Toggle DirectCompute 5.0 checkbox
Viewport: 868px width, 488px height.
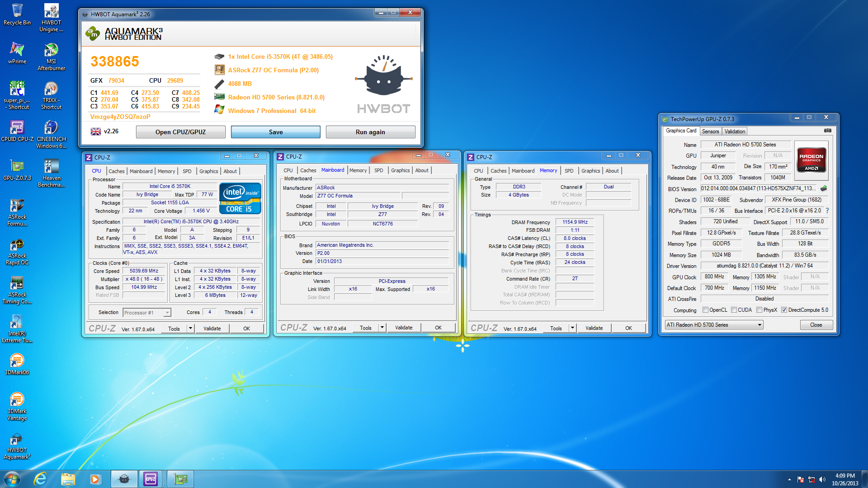784,310
